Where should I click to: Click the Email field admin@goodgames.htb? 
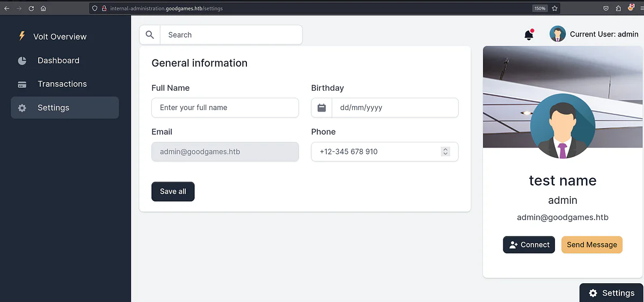pyautogui.click(x=225, y=152)
